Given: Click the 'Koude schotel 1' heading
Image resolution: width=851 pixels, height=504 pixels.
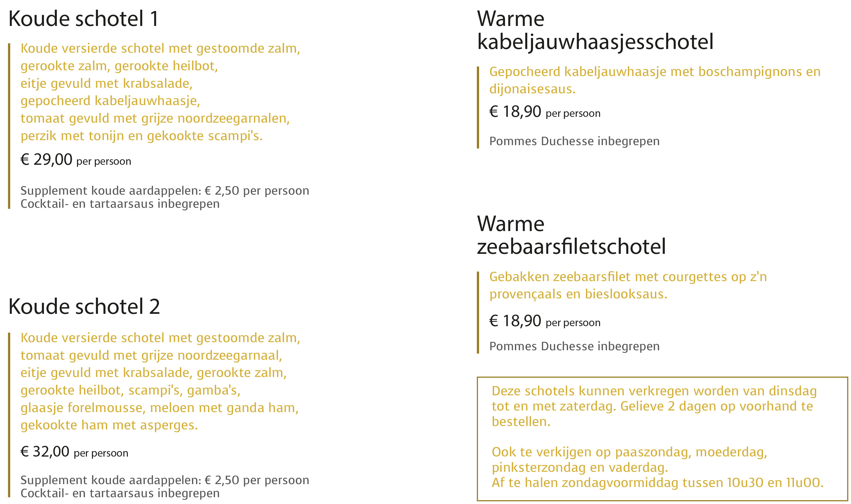Looking at the screenshot, I should 84,19.
